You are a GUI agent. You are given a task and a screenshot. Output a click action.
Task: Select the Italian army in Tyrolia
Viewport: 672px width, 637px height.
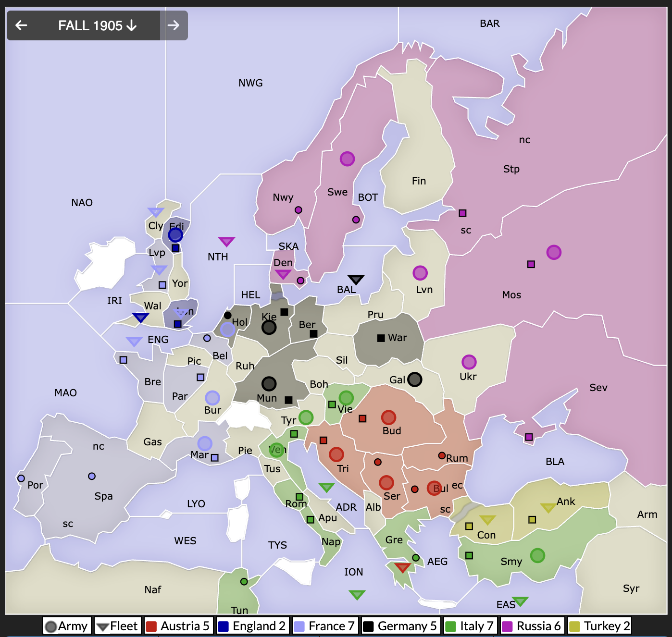click(306, 417)
